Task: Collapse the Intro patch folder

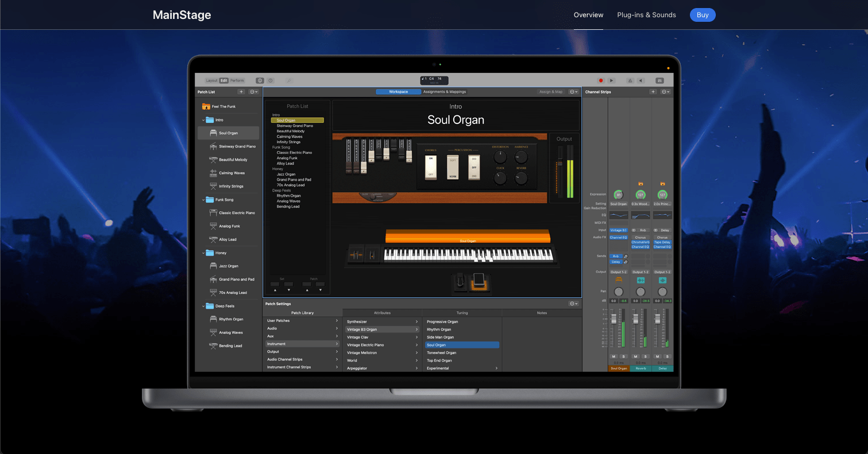Action: tap(202, 119)
